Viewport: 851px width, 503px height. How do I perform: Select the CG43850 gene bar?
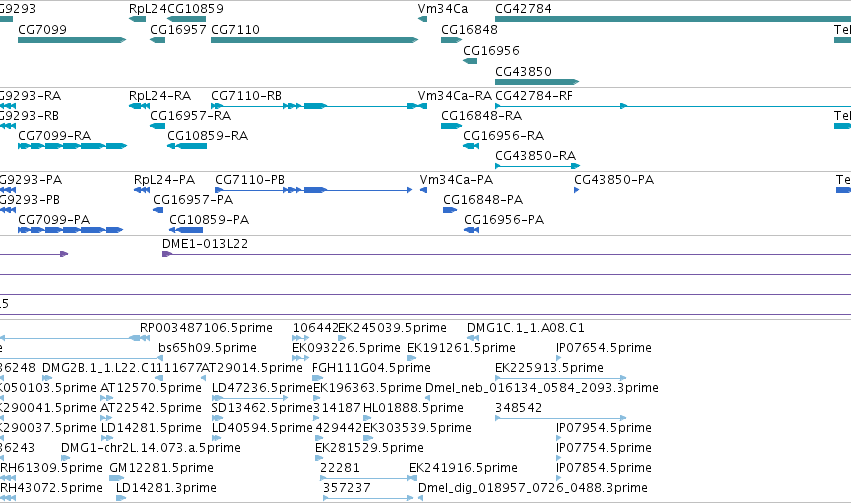537,82
